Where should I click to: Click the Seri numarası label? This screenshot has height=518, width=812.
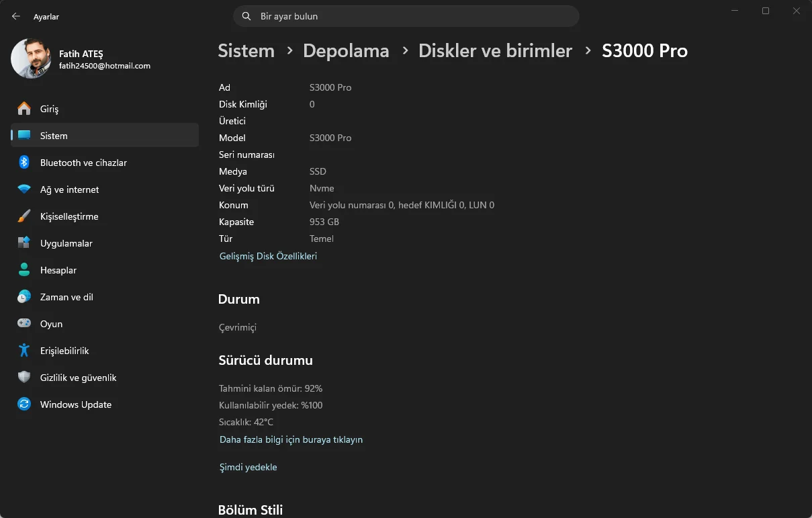(x=246, y=155)
